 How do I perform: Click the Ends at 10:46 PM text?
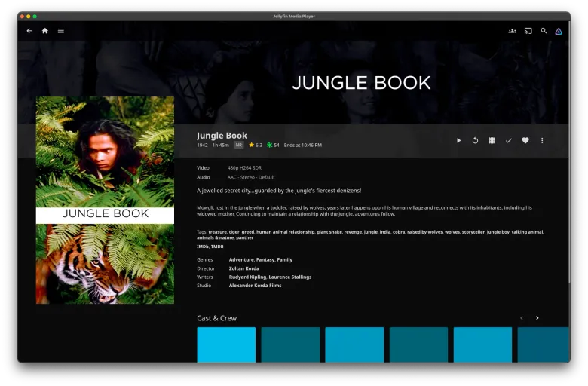tap(302, 146)
